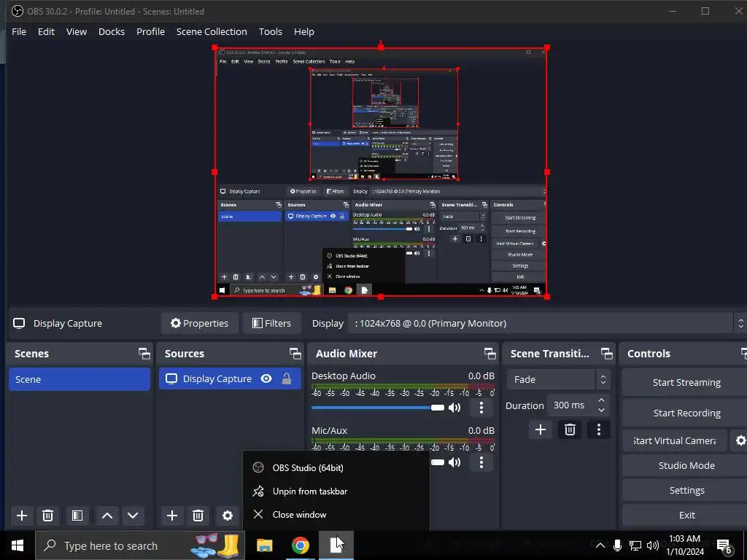Pop out the Audio Mixer dock

(489, 354)
